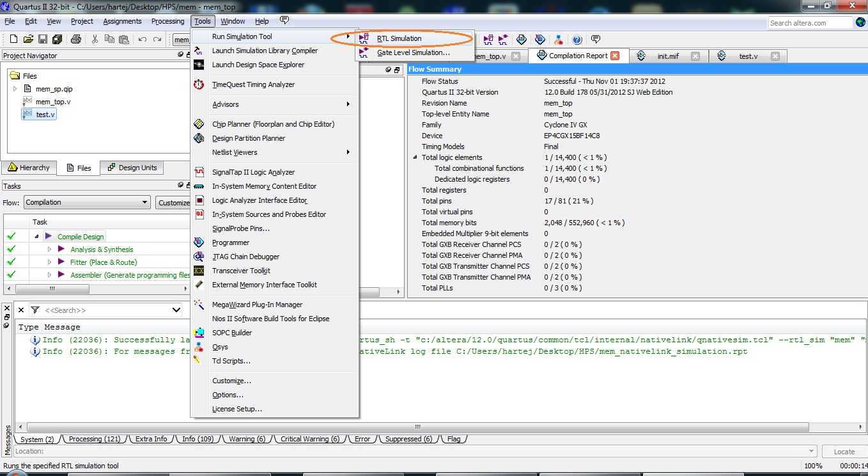Open the Processing menu
This screenshot has height=476, width=868.
(167, 21)
